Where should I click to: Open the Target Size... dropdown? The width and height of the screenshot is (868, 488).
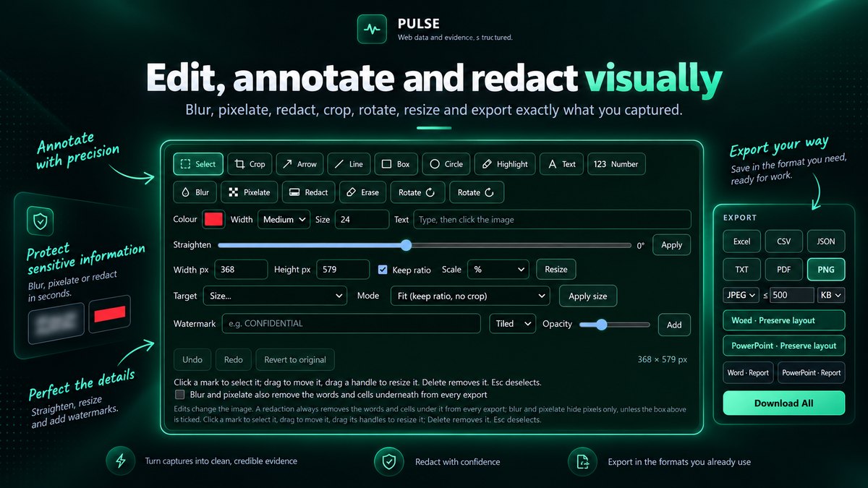pos(275,296)
